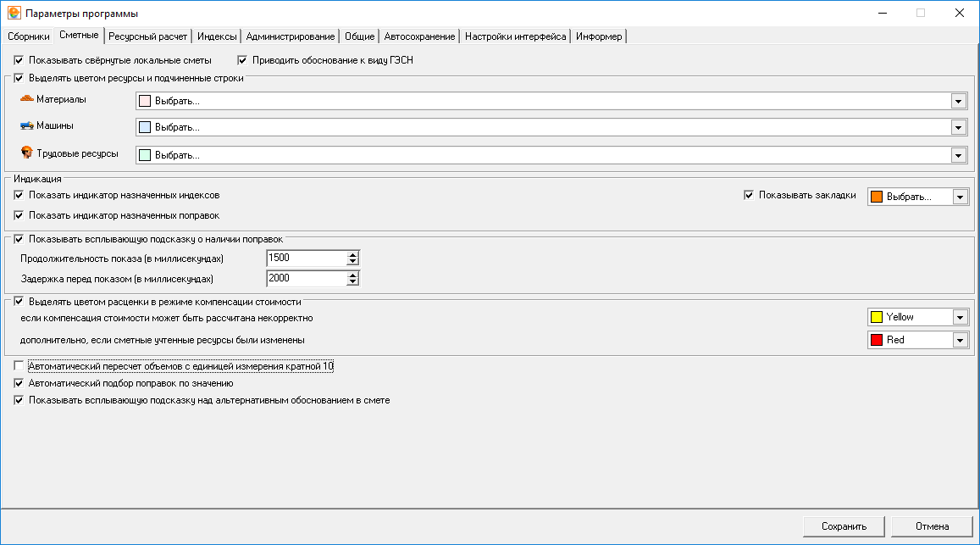
Task: Go to the Общие tab
Action: (x=359, y=36)
